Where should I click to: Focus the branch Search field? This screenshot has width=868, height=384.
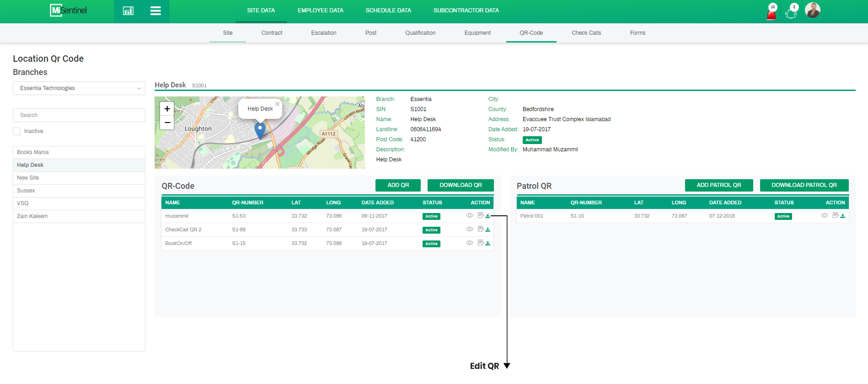click(79, 115)
